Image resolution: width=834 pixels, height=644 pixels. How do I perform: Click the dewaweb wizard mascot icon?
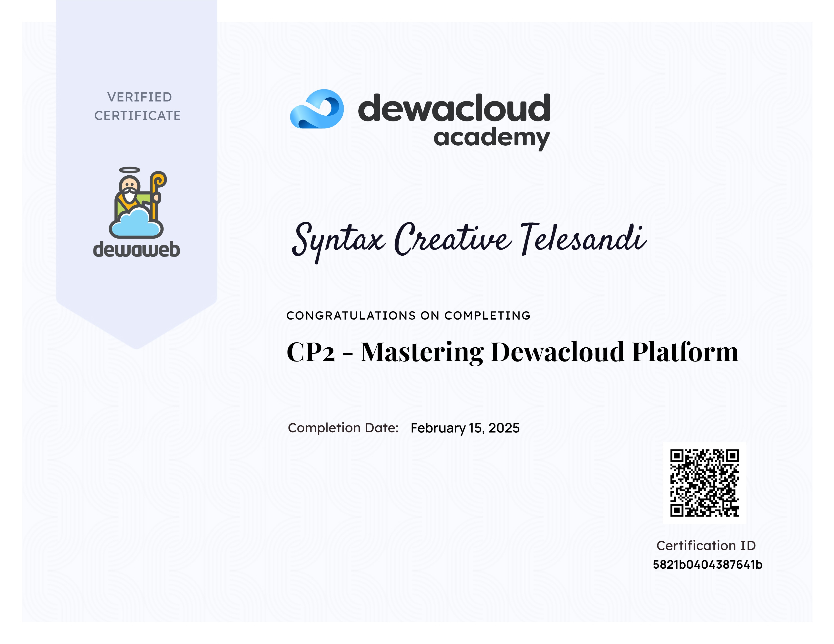tap(138, 202)
